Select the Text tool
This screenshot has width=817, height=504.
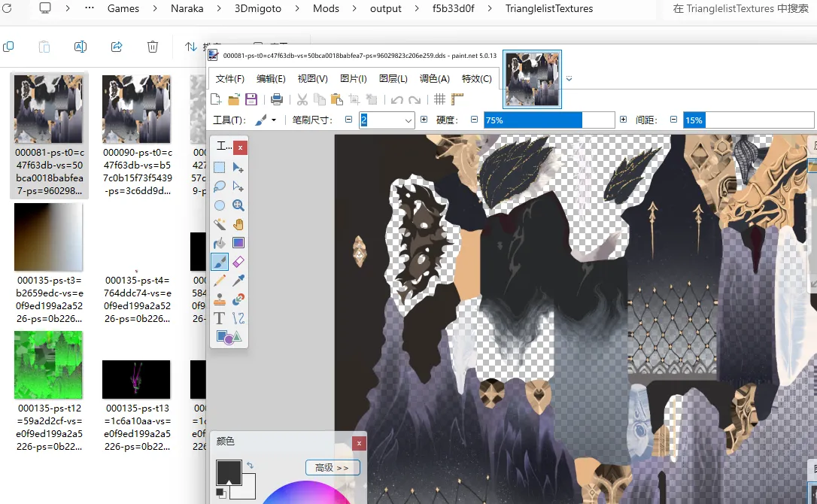click(220, 318)
